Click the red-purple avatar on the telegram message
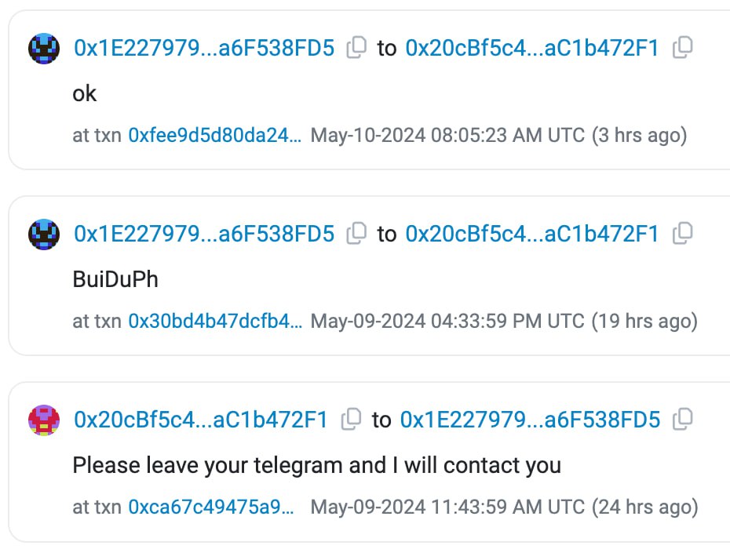Screen dimensions: 730x560 pos(44,420)
